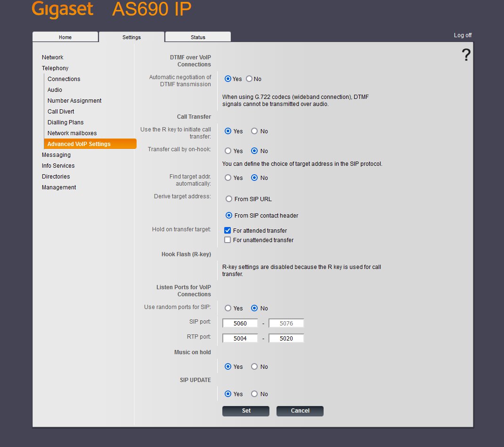Click the 'SIP UPDATE' heading

click(195, 380)
